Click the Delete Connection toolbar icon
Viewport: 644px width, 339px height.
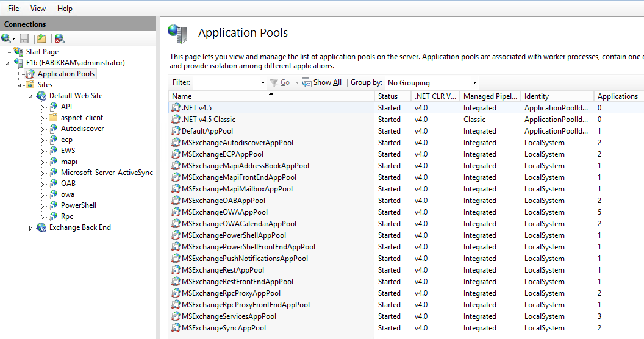click(x=60, y=38)
